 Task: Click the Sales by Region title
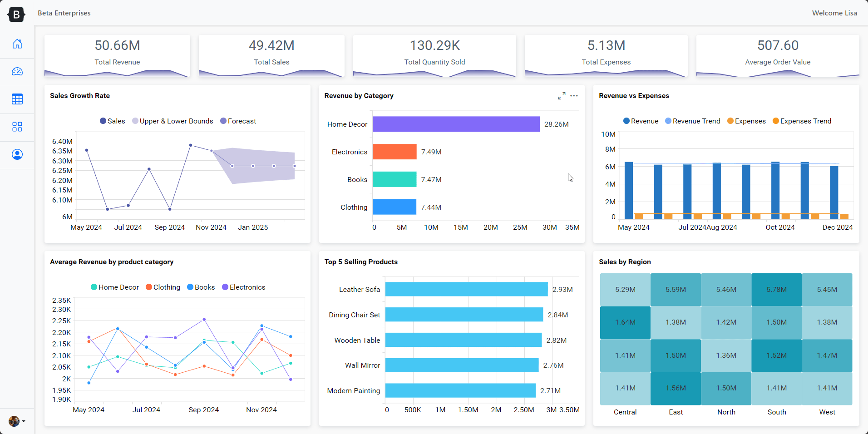tap(625, 262)
